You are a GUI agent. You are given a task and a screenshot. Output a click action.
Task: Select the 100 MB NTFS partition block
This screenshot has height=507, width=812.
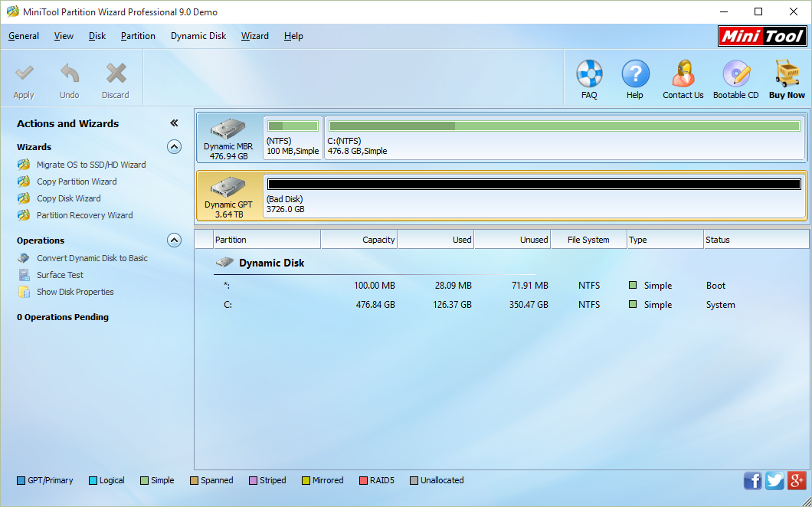pyautogui.click(x=293, y=139)
